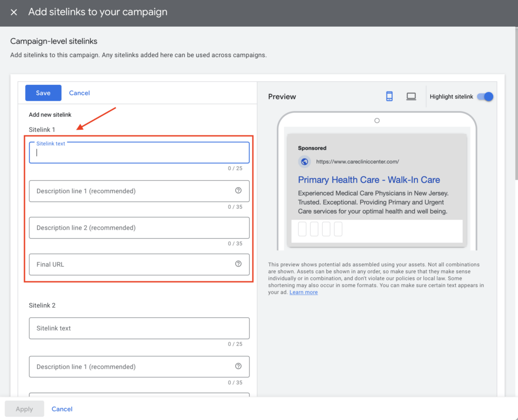Image resolution: width=518 pixels, height=420 pixels.
Task: Click the globe favicon in the ad preview
Action: click(x=304, y=162)
